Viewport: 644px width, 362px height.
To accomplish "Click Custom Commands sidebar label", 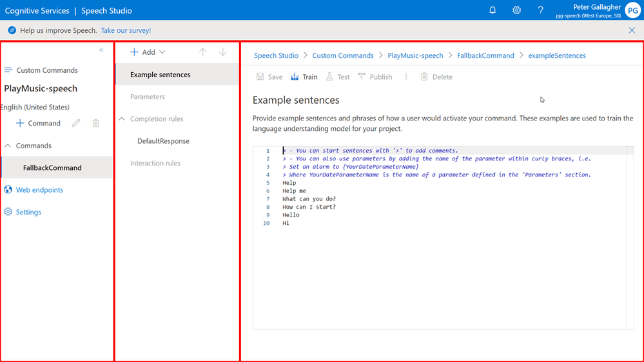I will (47, 70).
